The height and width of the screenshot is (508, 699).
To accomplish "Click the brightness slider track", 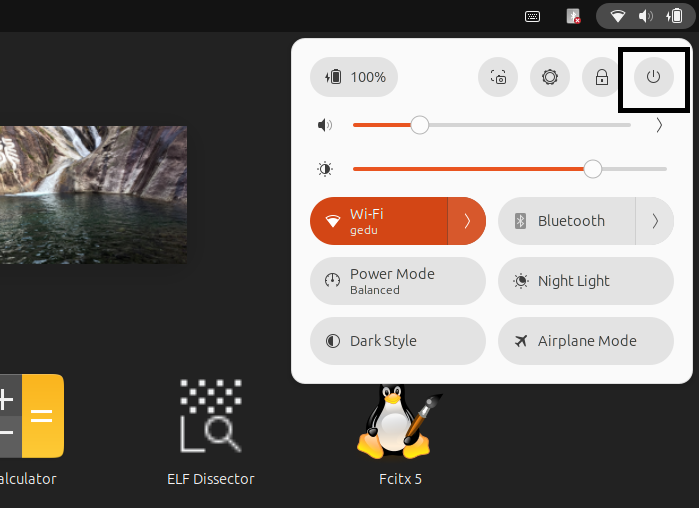I will point(510,169).
